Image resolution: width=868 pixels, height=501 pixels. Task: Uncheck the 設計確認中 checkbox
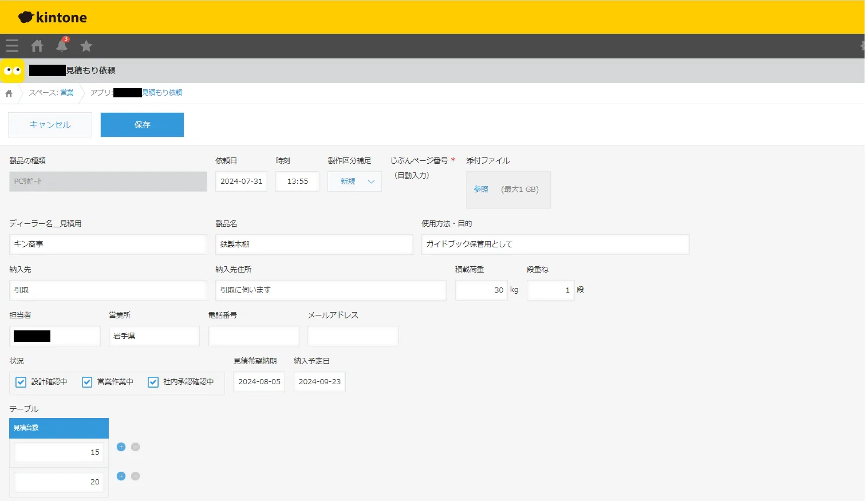(x=21, y=382)
